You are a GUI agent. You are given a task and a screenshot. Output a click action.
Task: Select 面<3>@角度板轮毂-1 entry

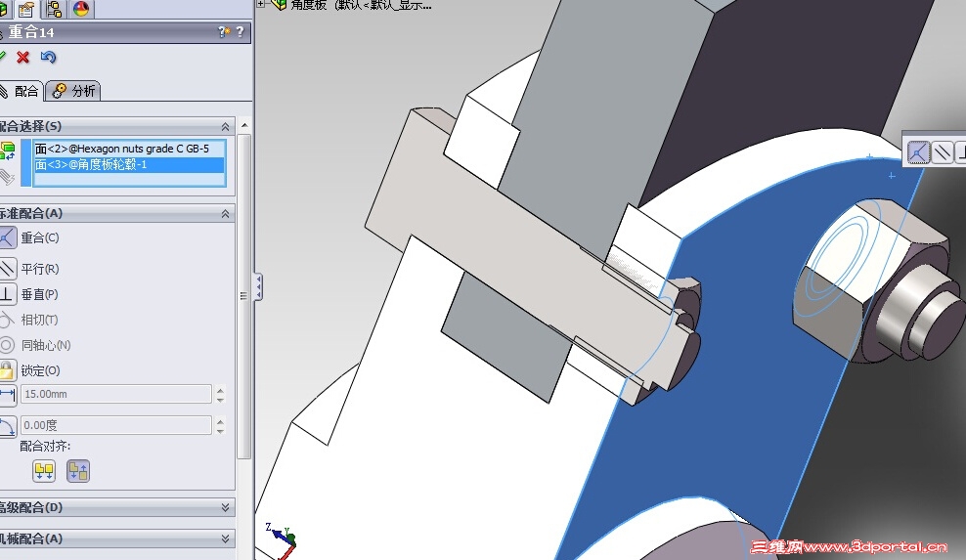coord(129,164)
